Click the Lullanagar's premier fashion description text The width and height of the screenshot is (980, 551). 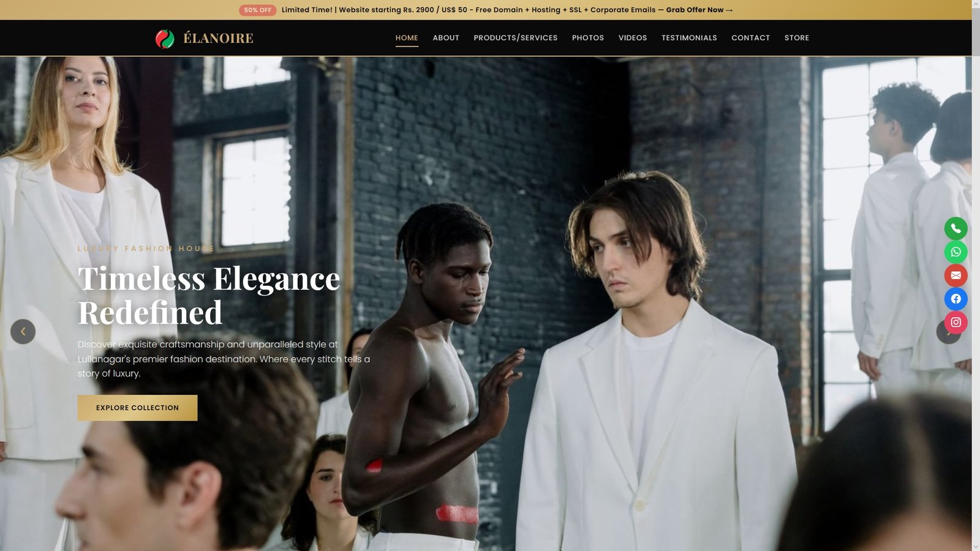224,359
